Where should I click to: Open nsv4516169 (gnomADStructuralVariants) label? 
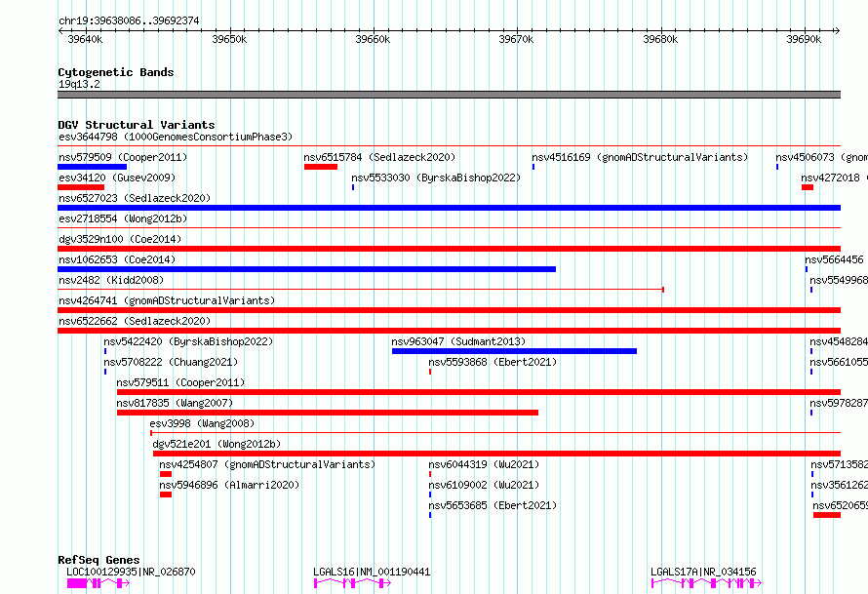tap(640, 157)
